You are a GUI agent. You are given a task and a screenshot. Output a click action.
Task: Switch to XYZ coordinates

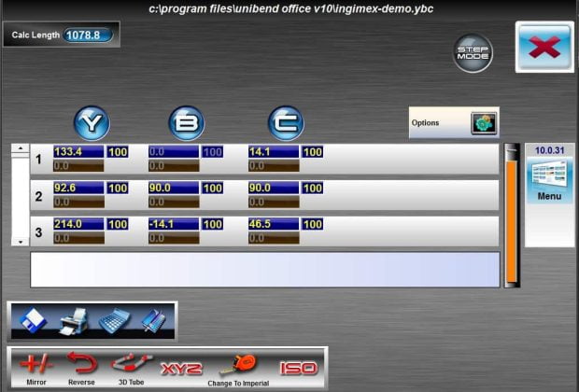pos(181,368)
